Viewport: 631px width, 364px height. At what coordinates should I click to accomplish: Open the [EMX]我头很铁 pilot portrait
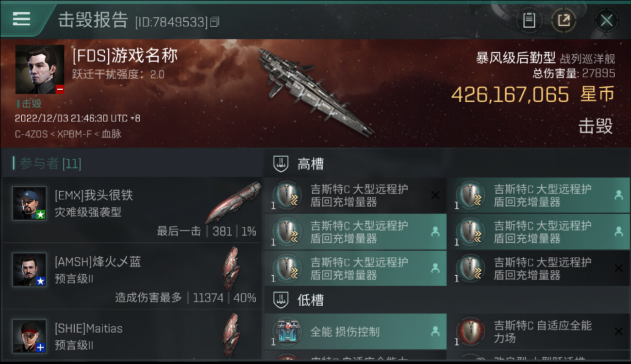click(x=30, y=203)
